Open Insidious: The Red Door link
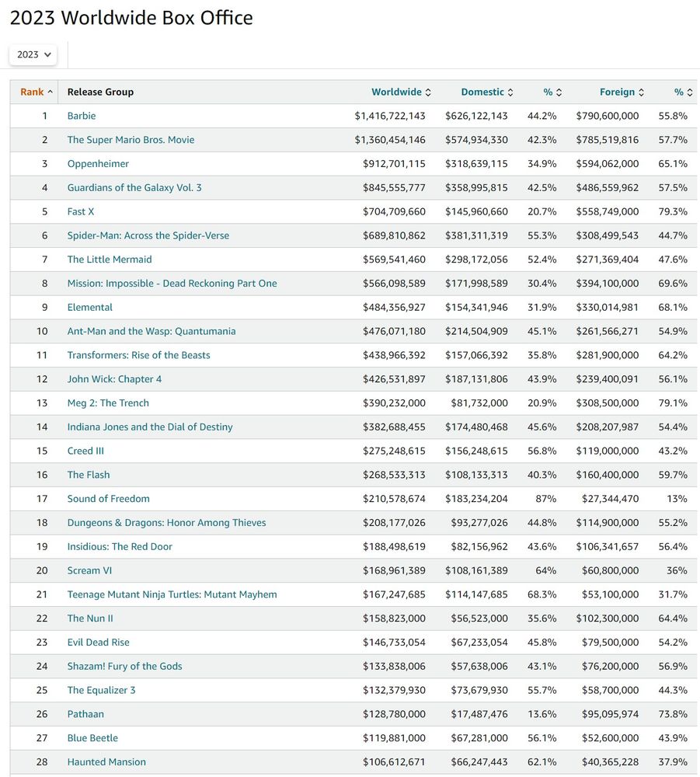The image size is (700, 777). 120,546
